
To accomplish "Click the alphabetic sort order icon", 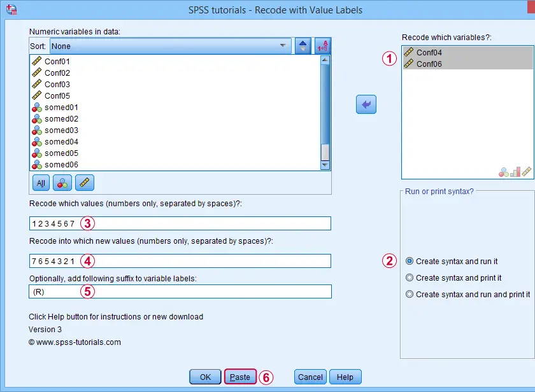I will click(x=322, y=46).
